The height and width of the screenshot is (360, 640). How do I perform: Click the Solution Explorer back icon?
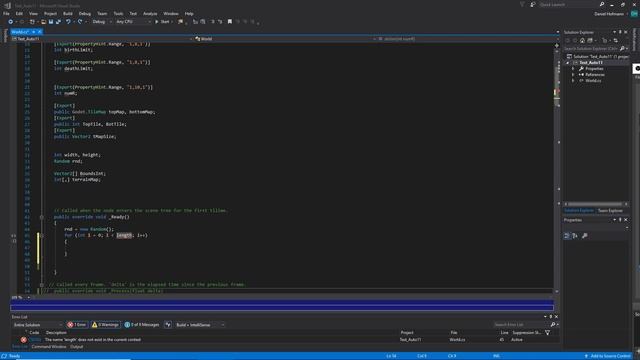(x=567, y=40)
